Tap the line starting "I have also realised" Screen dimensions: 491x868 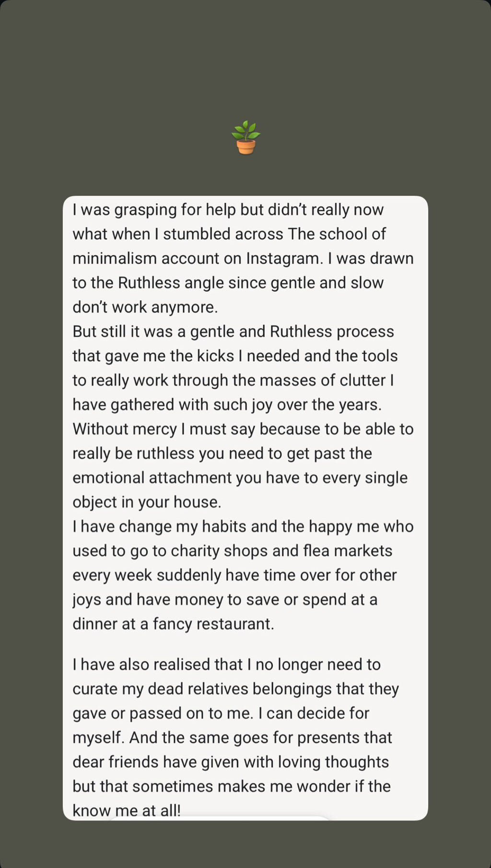(x=226, y=664)
